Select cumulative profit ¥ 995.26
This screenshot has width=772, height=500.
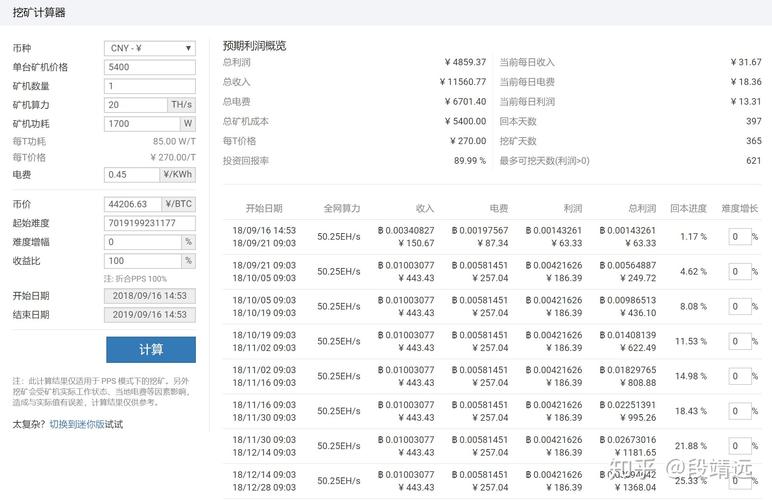(638, 418)
